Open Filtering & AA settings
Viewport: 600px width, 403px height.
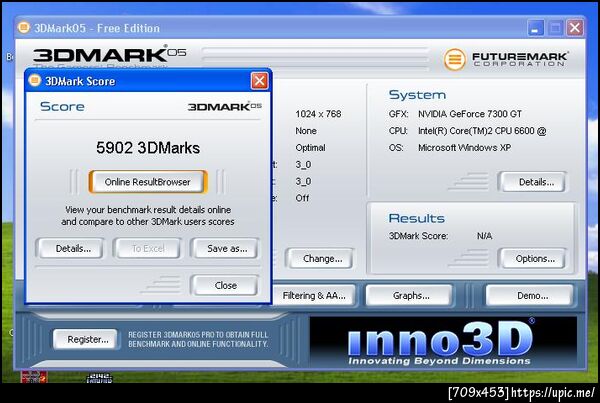[x=314, y=295]
